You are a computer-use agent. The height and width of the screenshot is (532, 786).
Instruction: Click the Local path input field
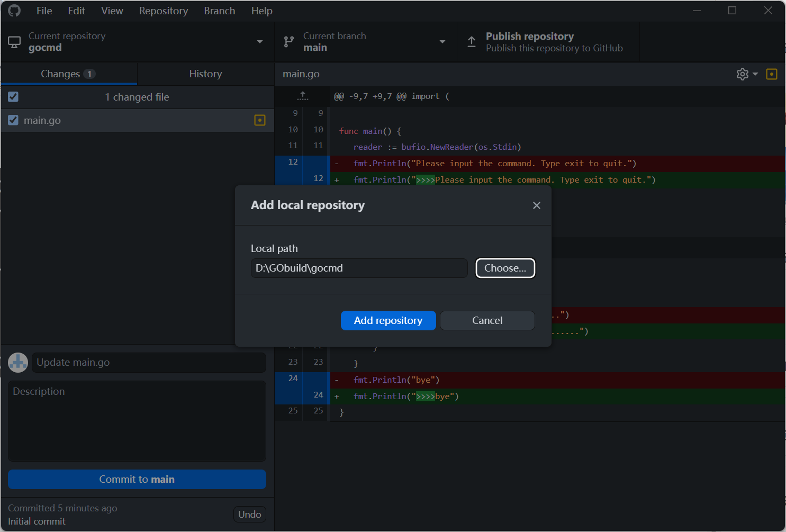pyautogui.click(x=359, y=268)
